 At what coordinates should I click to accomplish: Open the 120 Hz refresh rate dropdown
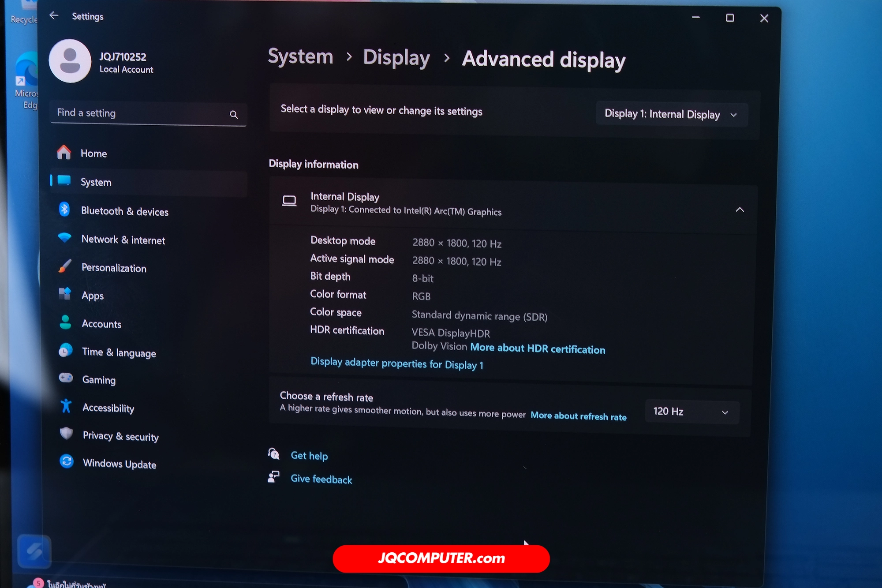click(691, 412)
